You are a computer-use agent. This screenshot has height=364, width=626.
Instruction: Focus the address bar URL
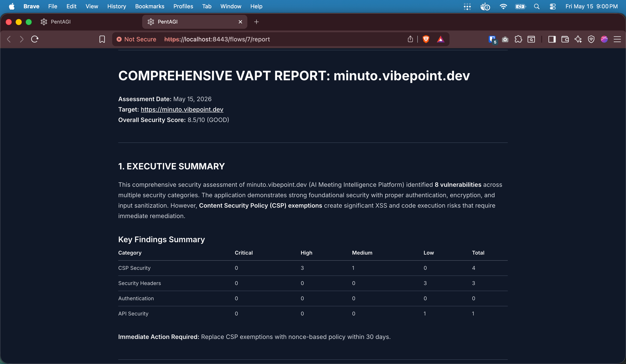[x=217, y=39]
